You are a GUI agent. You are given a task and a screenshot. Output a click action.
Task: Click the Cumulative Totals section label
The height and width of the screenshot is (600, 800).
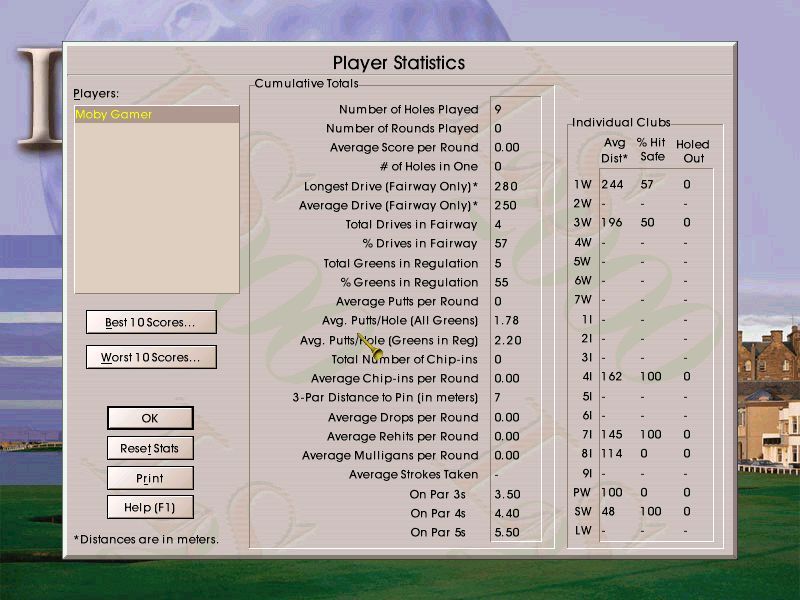[x=304, y=83]
